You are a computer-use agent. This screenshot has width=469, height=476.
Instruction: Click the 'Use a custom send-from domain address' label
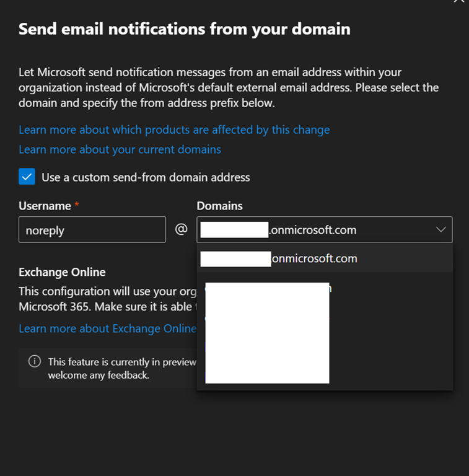click(x=146, y=177)
